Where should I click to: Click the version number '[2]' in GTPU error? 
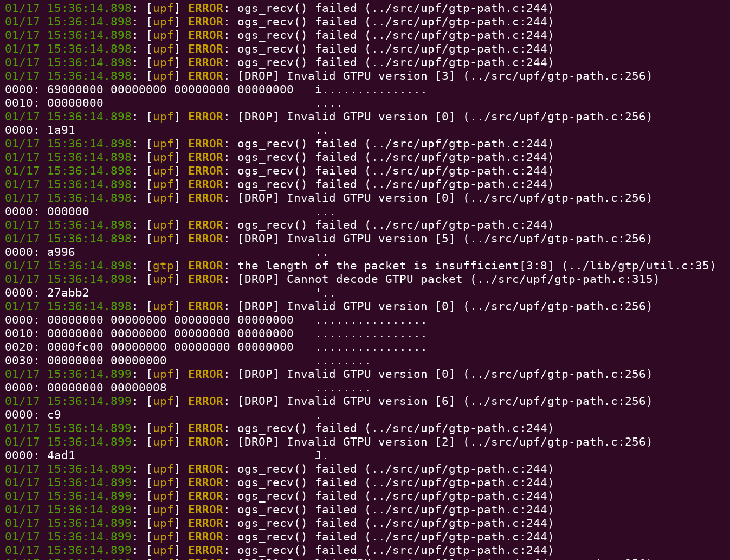[445, 442]
